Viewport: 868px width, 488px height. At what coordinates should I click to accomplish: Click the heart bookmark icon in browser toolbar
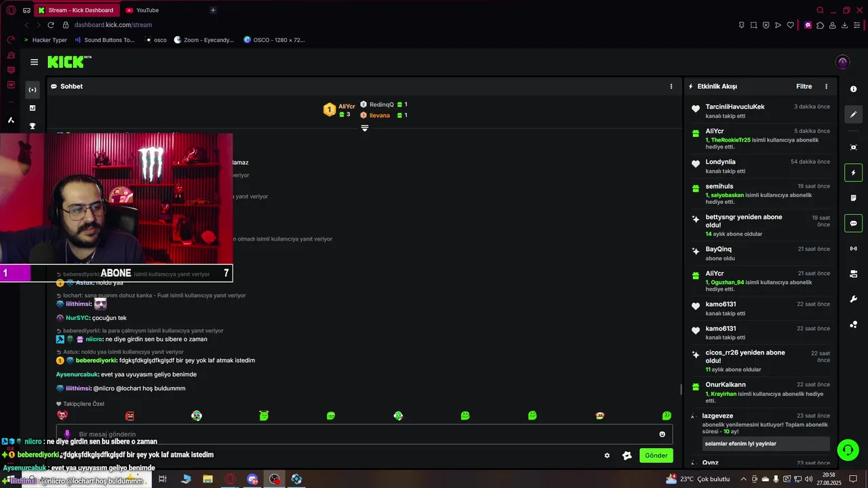coord(790,25)
